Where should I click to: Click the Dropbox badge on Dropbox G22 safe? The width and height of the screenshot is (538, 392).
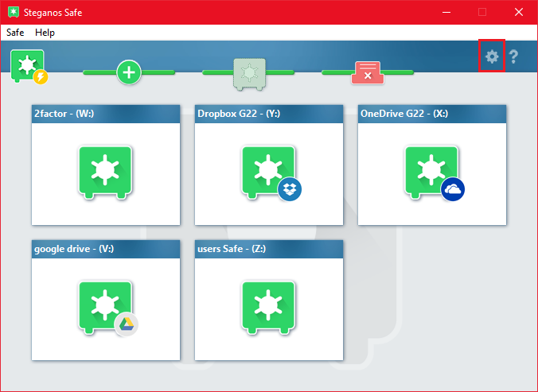pos(290,189)
